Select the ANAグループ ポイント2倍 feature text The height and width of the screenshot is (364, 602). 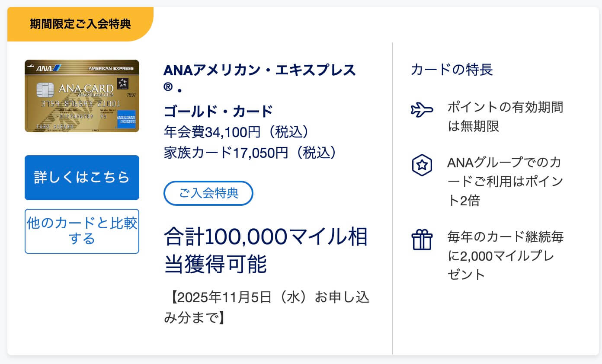[x=505, y=182]
